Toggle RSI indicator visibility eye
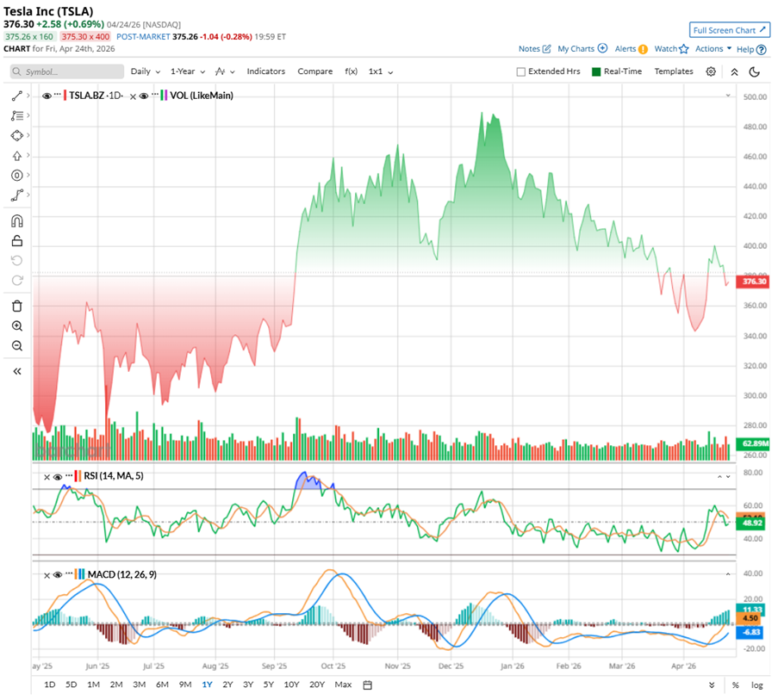This screenshot has height=700, width=778. (58, 477)
